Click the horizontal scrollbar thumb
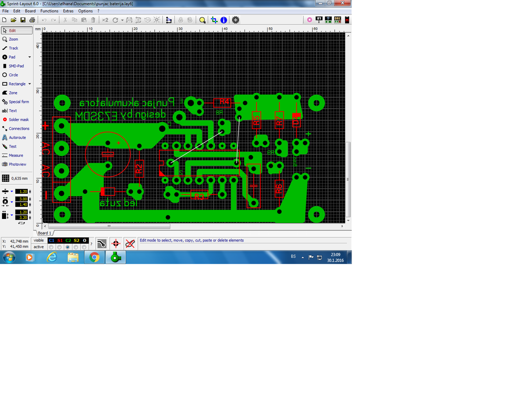This screenshot has width=509, height=420. (109, 226)
